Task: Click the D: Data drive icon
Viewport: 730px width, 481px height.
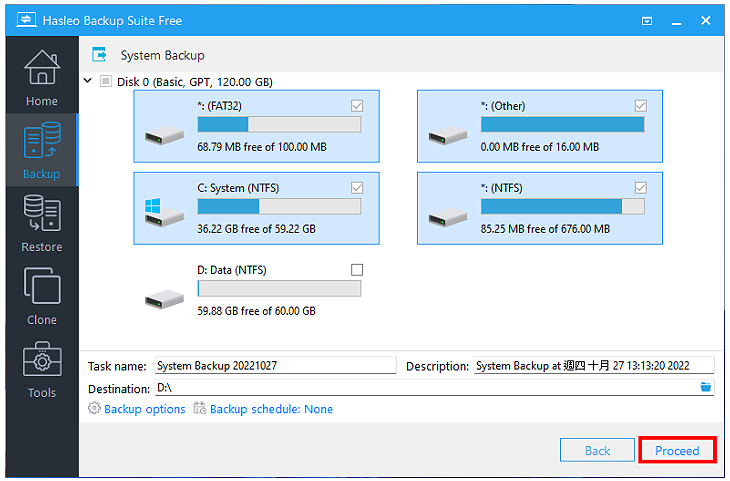Action: (164, 299)
